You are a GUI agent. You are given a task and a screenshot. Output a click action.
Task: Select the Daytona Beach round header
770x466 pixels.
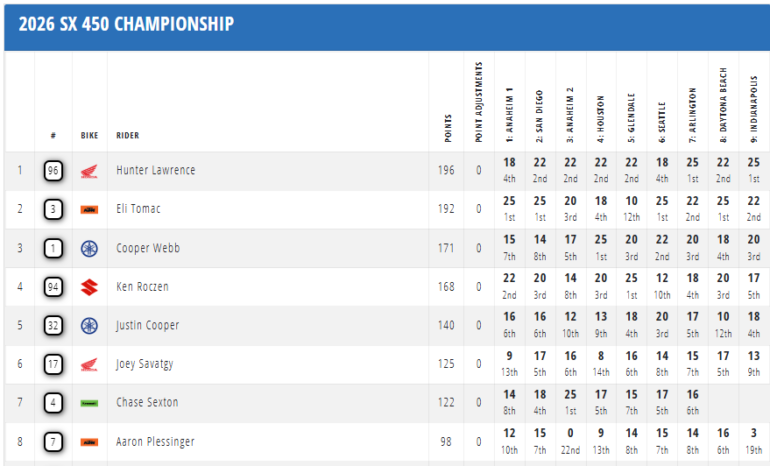pos(723,106)
